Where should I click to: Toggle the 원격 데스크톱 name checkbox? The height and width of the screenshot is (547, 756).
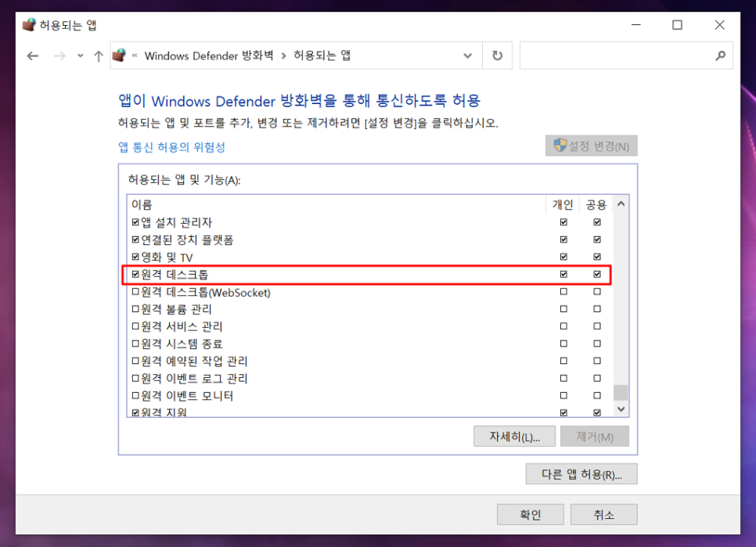(x=135, y=274)
